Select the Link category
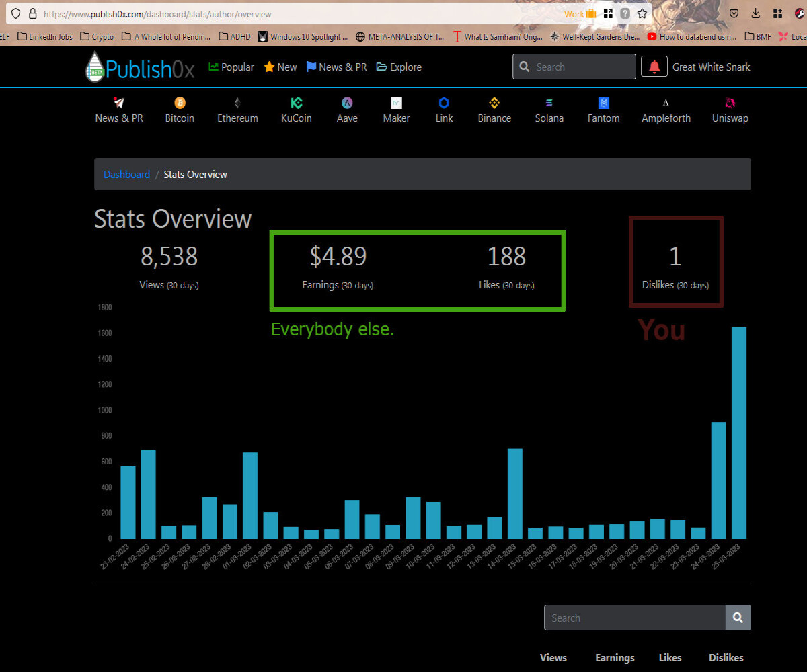Screen dimensions: 807x672 pyautogui.click(x=444, y=110)
